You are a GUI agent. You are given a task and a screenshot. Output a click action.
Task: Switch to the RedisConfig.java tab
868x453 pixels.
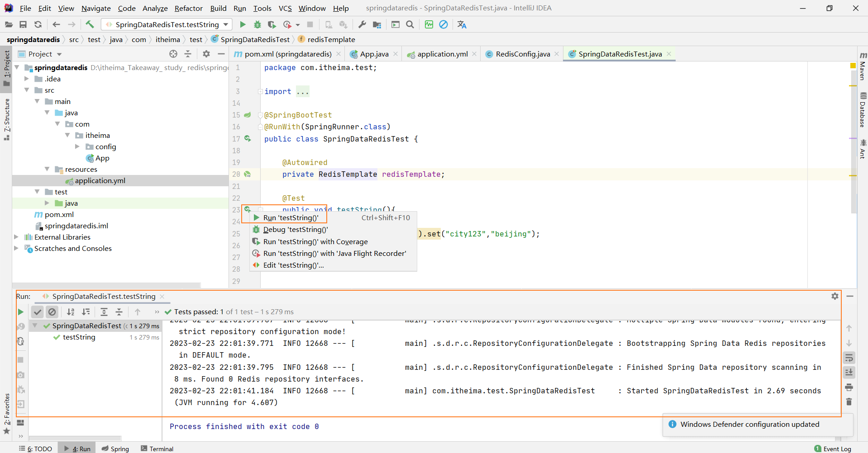(x=523, y=54)
